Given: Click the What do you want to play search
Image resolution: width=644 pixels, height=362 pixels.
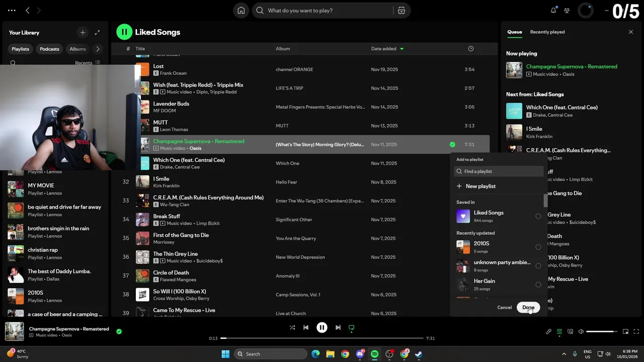Looking at the screenshot, I should coord(323,11).
